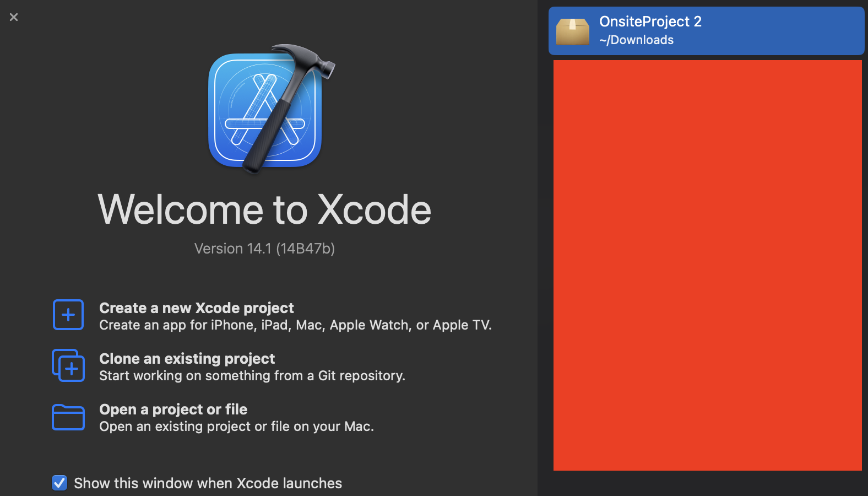The width and height of the screenshot is (868, 496).
Task: Click 'Start working on something from a Git repository'
Action: coord(252,376)
